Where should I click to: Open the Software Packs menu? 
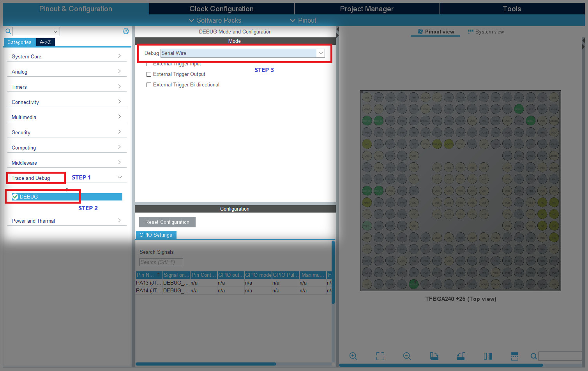click(x=215, y=20)
